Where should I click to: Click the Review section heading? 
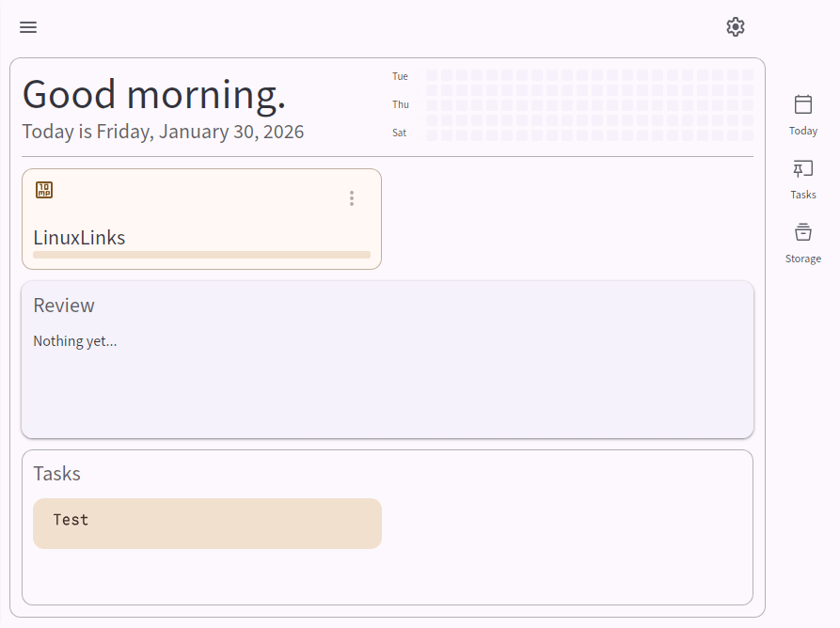(x=64, y=306)
